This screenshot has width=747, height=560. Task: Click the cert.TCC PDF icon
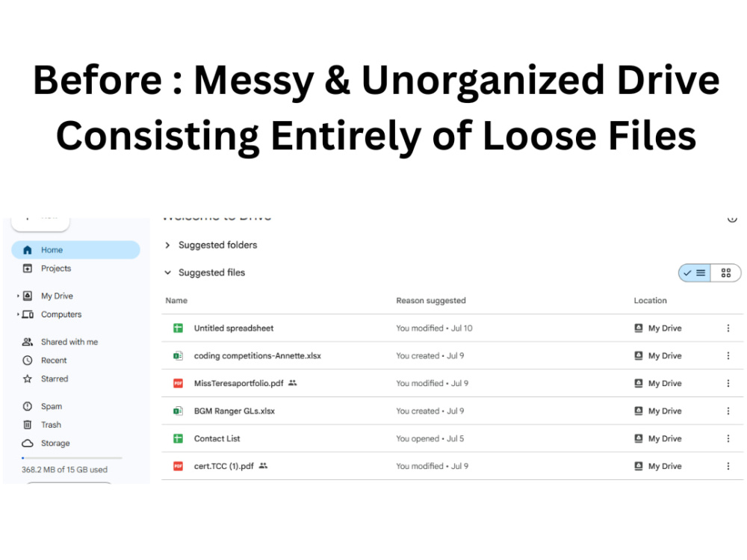click(x=179, y=467)
